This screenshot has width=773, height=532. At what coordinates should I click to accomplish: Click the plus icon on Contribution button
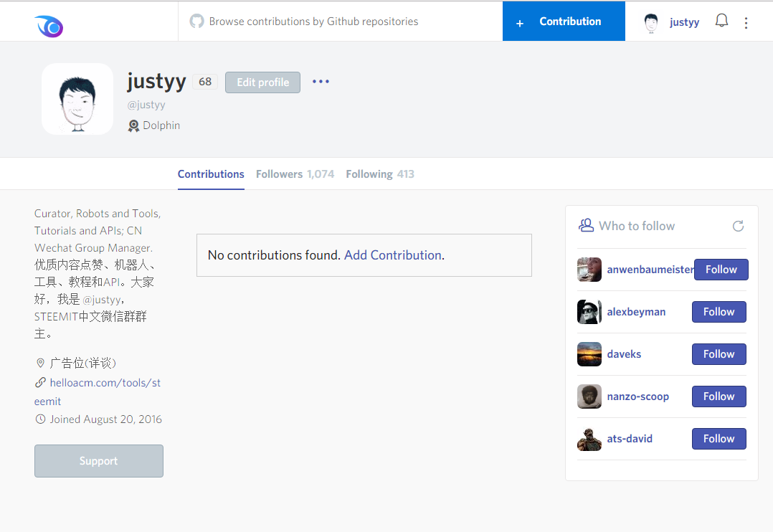(x=520, y=23)
